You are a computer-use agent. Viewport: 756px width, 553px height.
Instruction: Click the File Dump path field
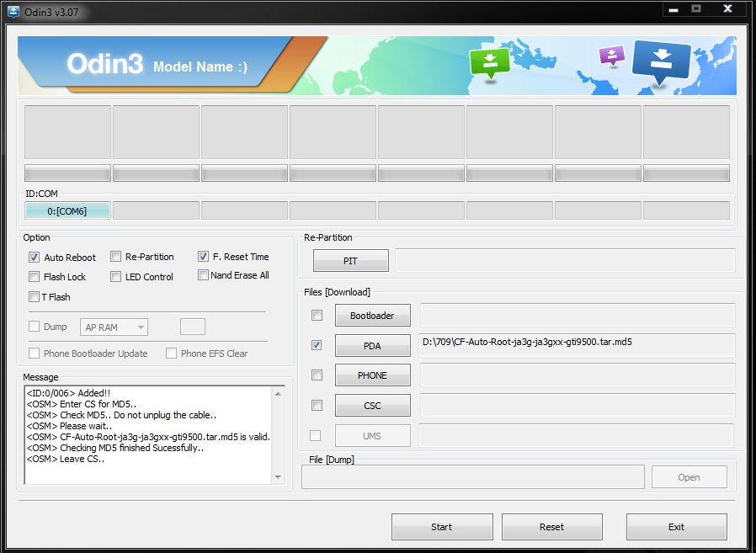pyautogui.click(x=473, y=477)
